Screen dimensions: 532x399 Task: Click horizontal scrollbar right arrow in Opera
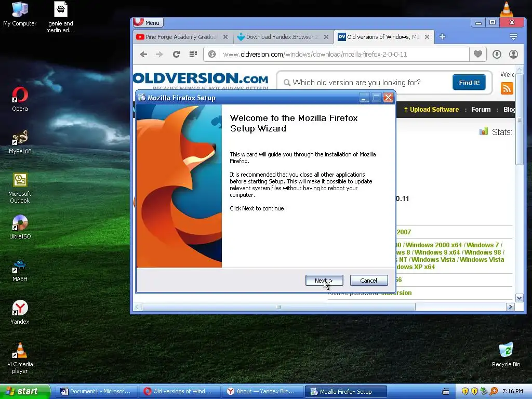(510, 307)
